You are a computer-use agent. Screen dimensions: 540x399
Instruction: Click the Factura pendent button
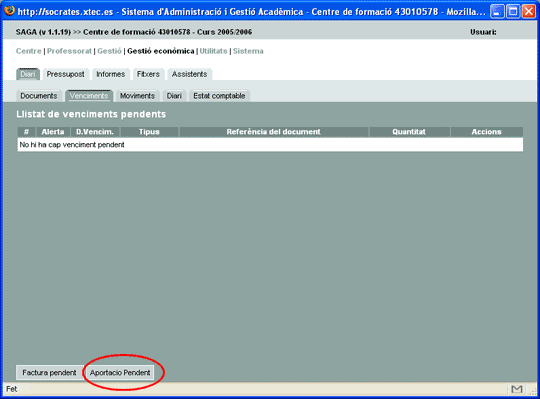coord(49,373)
